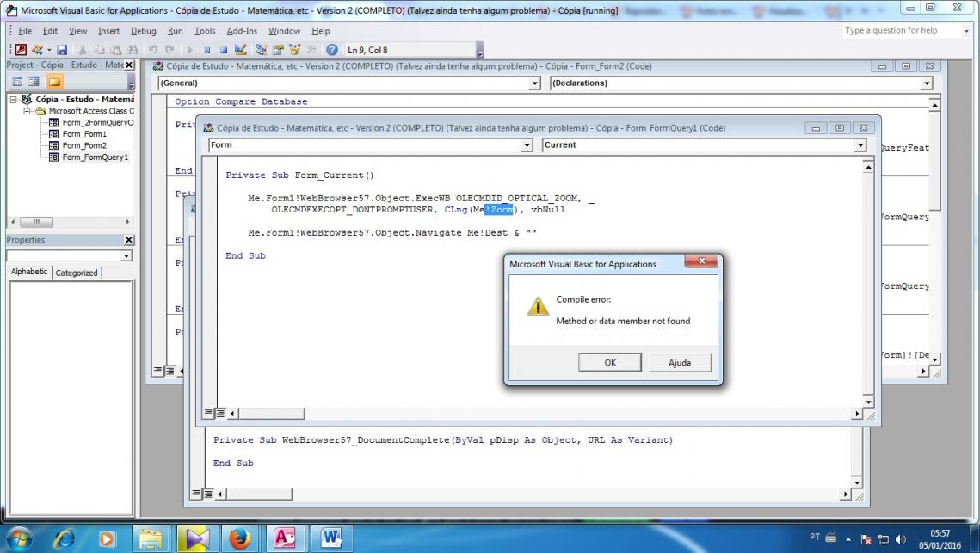Open the Project Explorer toolbar icon
This screenshot has height=553, width=980.
(262, 49)
